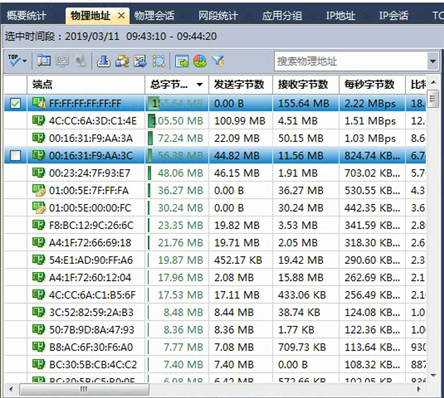Sort by the 端点 column header
The height and width of the screenshot is (398, 444).
pyautogui.click(x=86, y=85)
